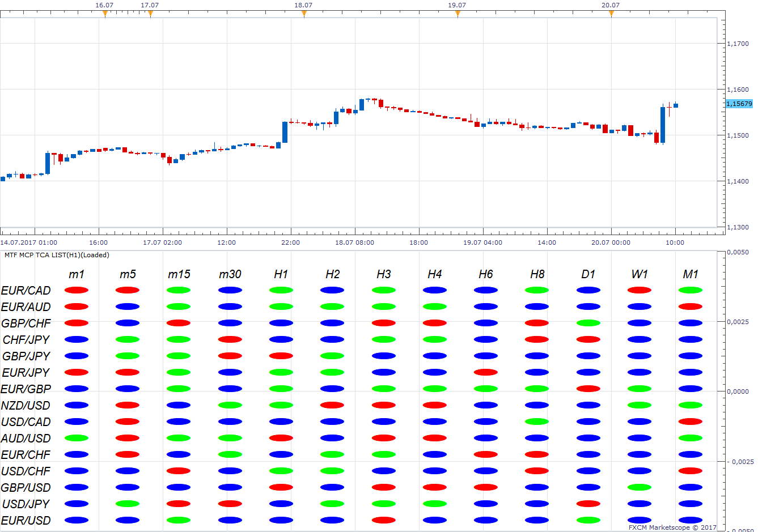This screenshot has width=758, height=532.
Task: Click the 18.07 day marker triangle
Action: click(x=304, y=14)
